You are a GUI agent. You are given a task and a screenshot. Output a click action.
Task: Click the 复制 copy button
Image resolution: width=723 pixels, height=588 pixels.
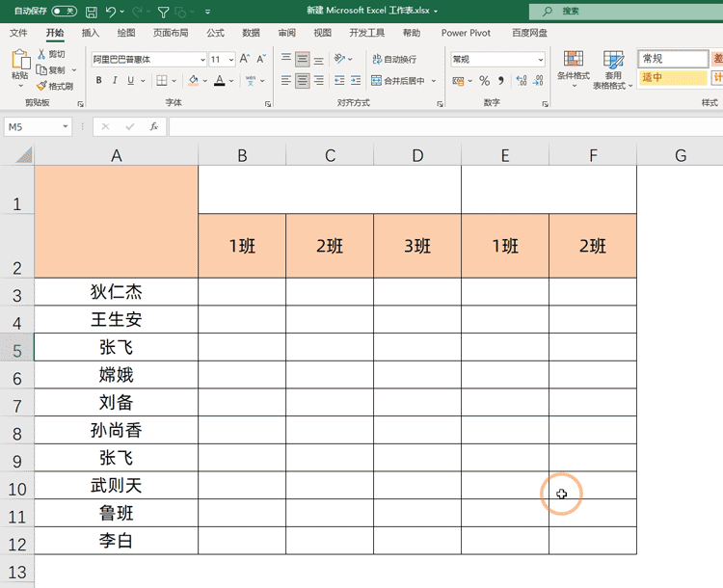51,70
